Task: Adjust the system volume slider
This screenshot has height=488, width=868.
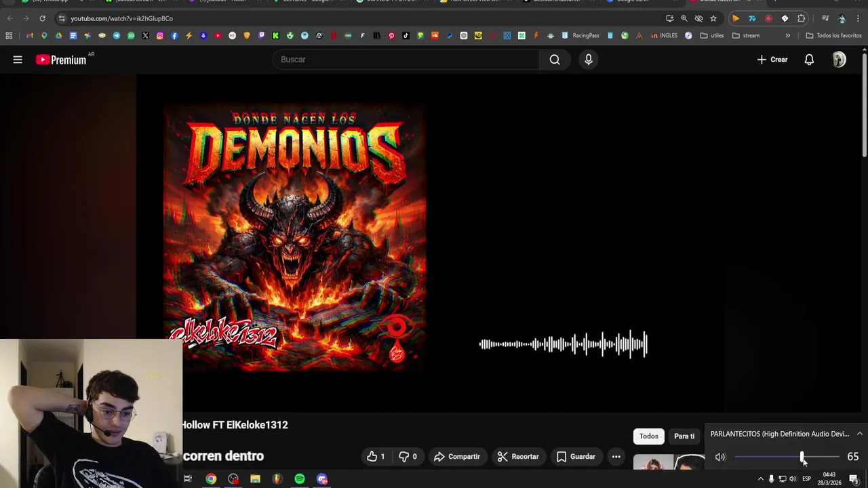Action: [787, 457]
